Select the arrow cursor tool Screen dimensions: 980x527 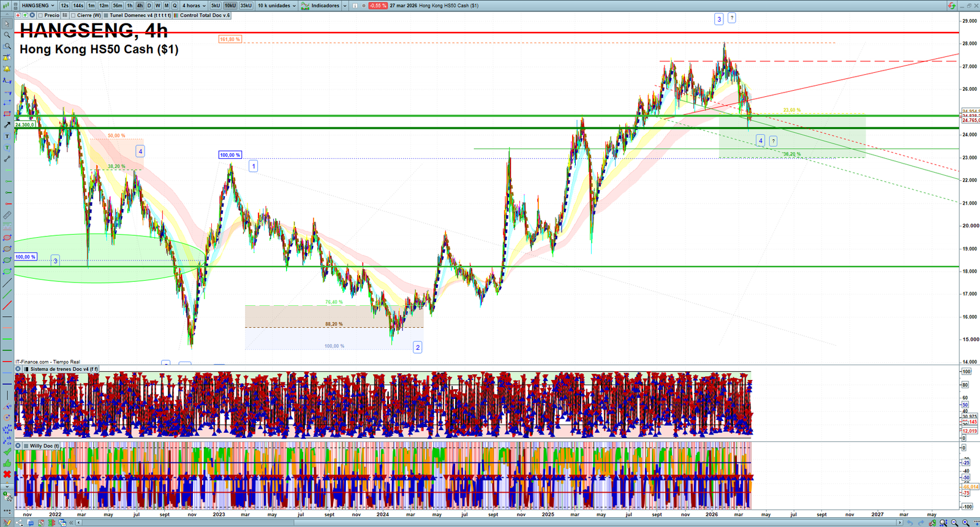[x=7, y=24]
